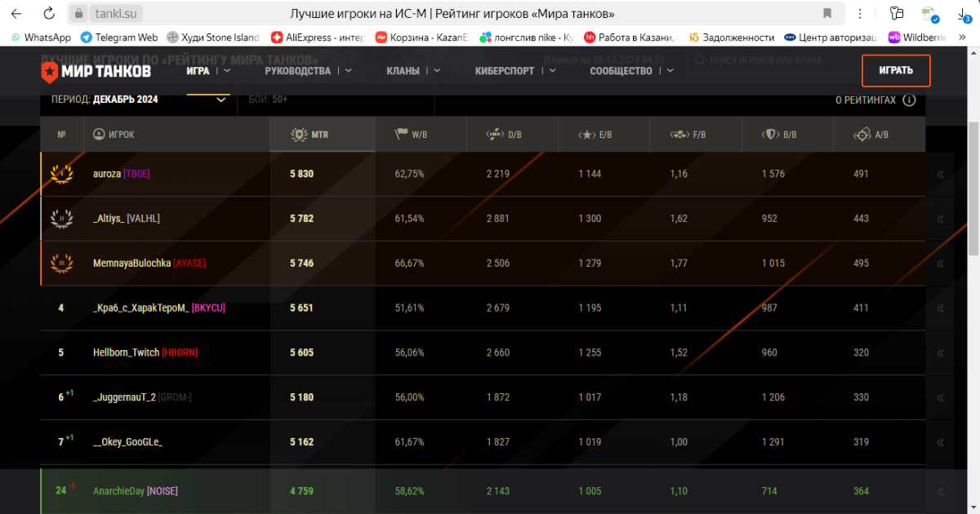Reload the page with the refresh icon

point(49,13)
